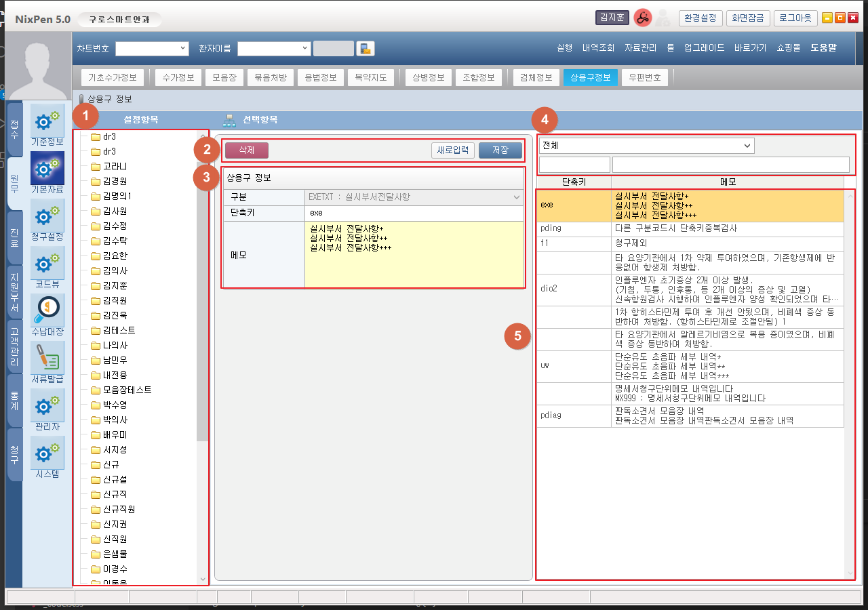Viewport: 868px width, 610px height.
Task: Open the 기본자료 sidebar icon
Action: pos(47,169)
